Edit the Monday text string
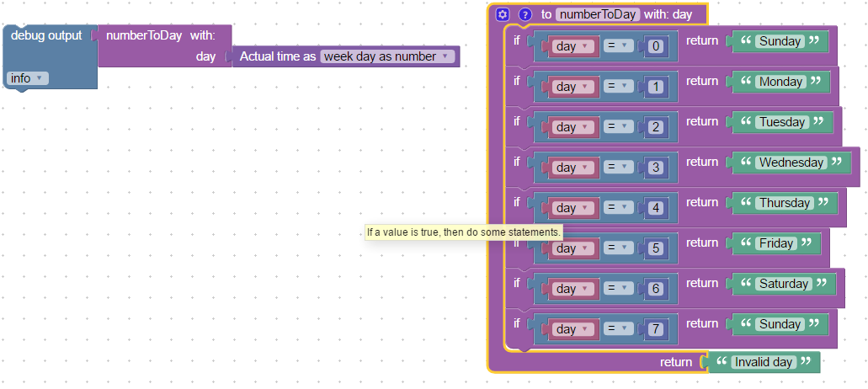 (780, 82)
